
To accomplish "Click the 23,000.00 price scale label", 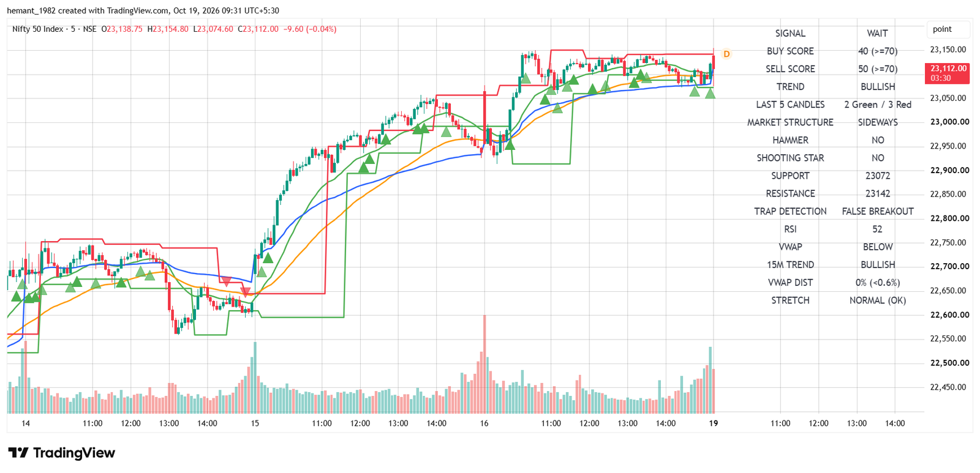I will click(x=949, y=122).
